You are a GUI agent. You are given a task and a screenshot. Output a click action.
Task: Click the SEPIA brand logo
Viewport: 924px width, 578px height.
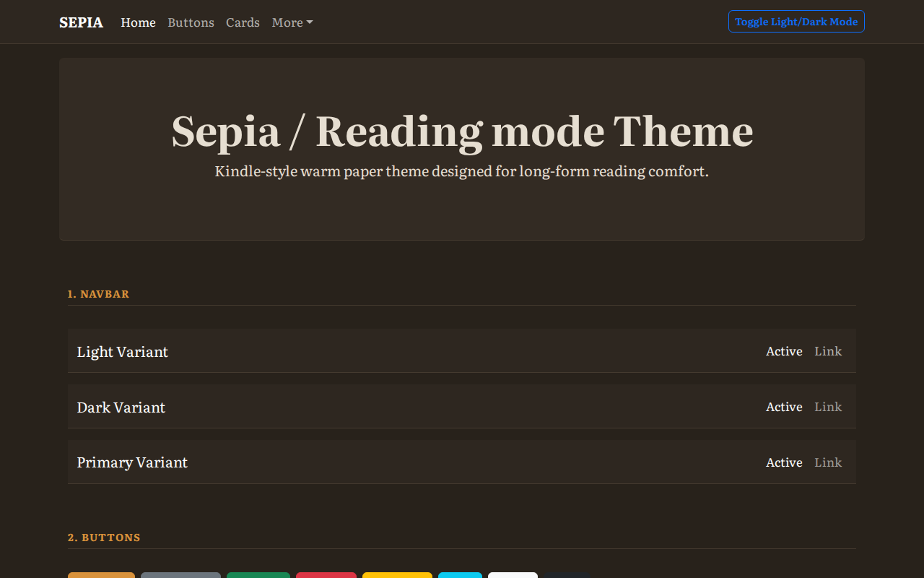tap(81, 22)
